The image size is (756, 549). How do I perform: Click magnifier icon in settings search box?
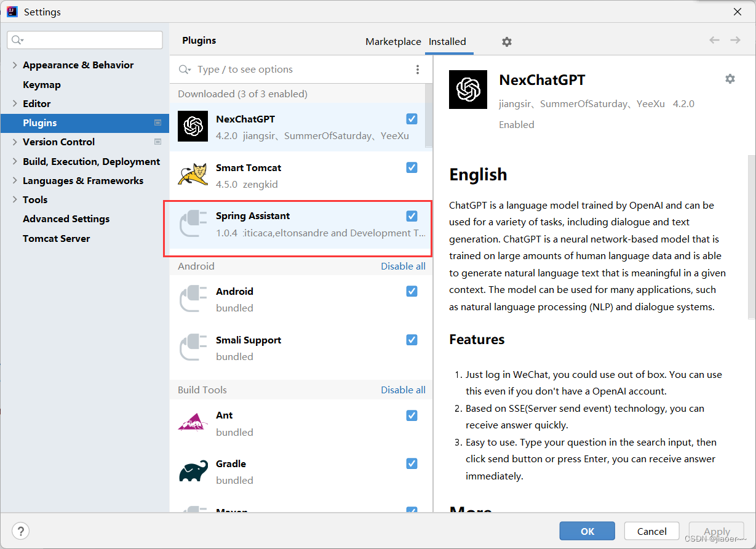pos(17,40)
